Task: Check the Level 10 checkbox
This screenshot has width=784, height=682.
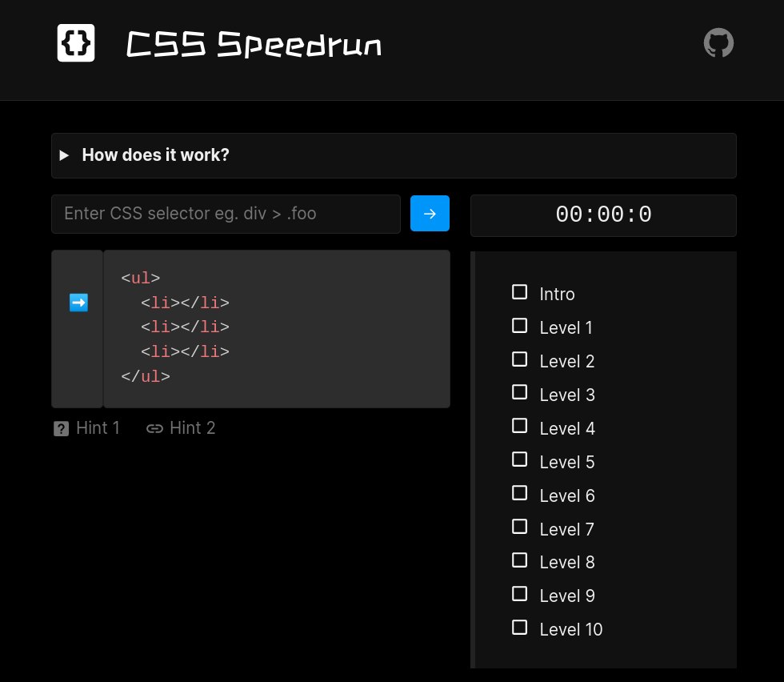Action: coord(519,627)
